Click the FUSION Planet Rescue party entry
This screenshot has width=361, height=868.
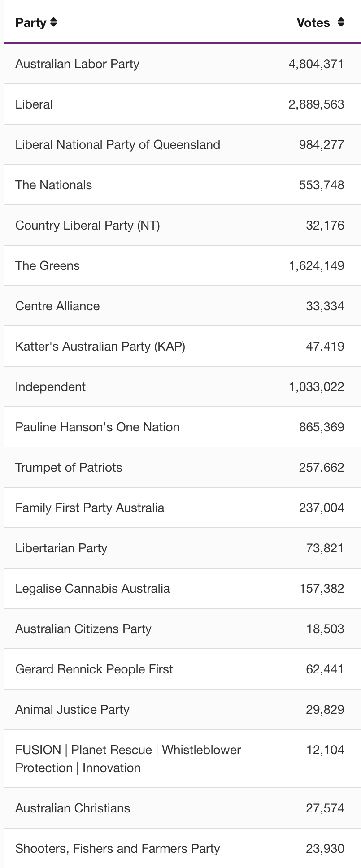pos(128,759)
